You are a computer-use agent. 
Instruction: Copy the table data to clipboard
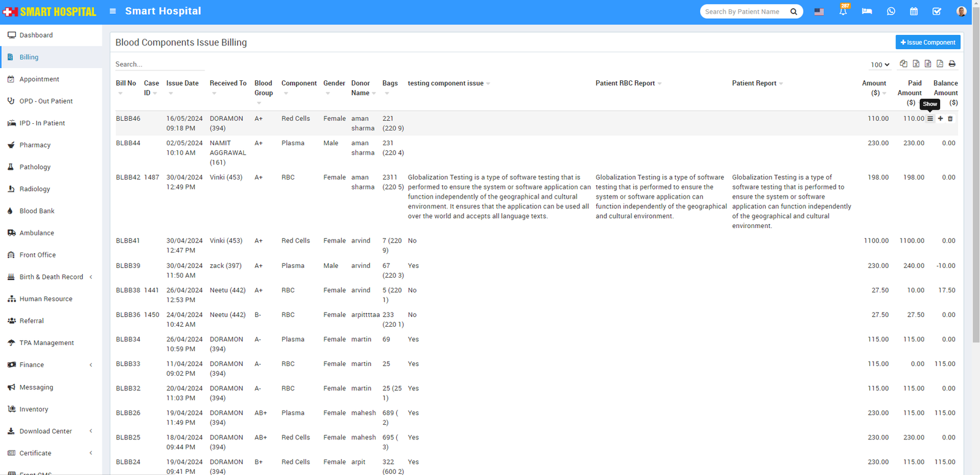(903, 64)
